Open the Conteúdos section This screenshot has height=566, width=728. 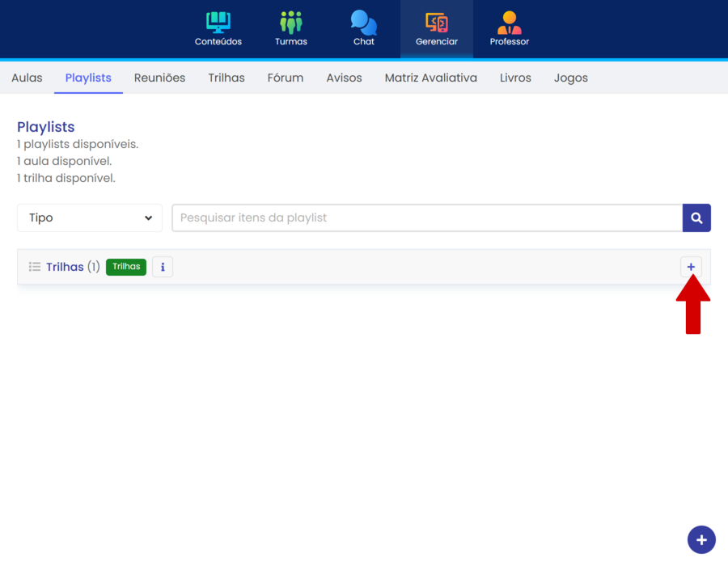(218, 29)
